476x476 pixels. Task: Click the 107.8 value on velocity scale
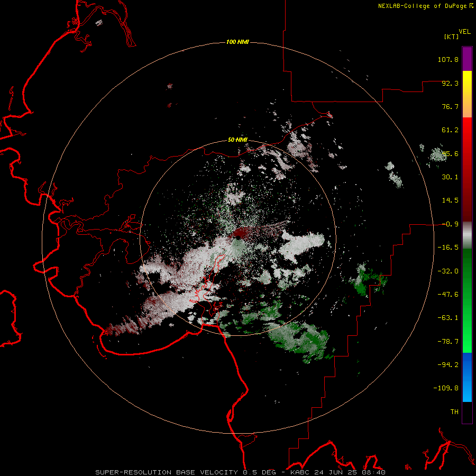click(x=448, y=59)
